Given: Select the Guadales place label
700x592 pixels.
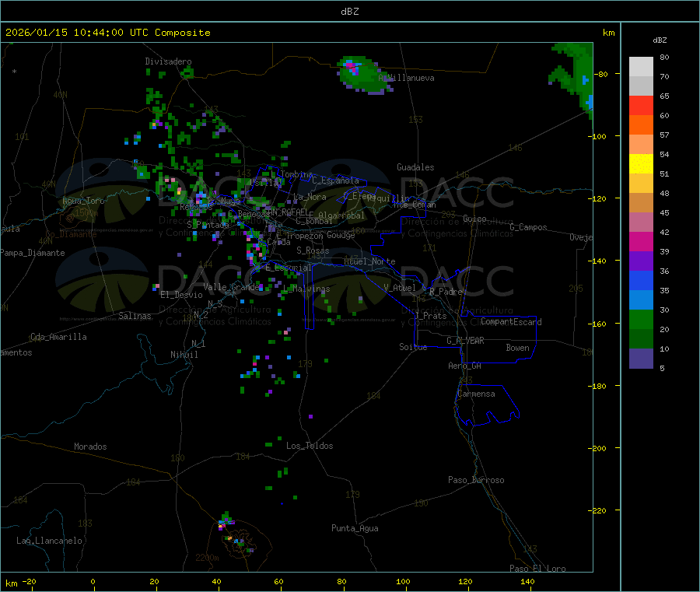Looking at the screenshot, I should coord(415,167).
